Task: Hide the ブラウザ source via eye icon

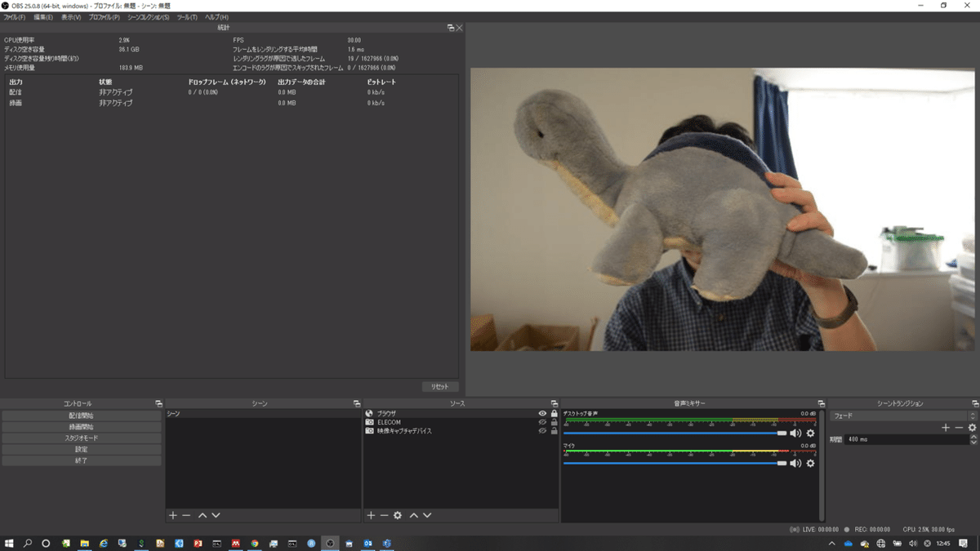Action: pyautogui.click(x=542, y=414)
